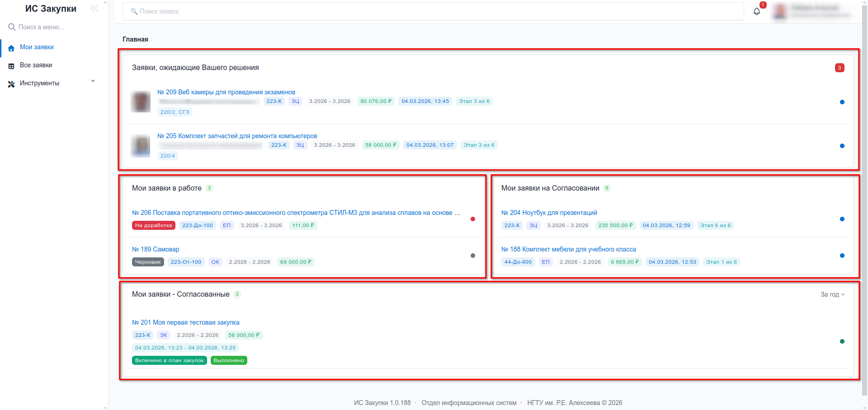Open request № 206 Поставка портативного спектрометра
The image size is (868, 410).
pos(296,213)
